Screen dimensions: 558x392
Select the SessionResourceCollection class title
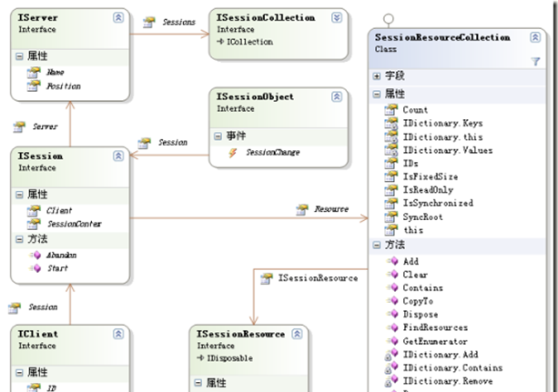tap(442, 37)
